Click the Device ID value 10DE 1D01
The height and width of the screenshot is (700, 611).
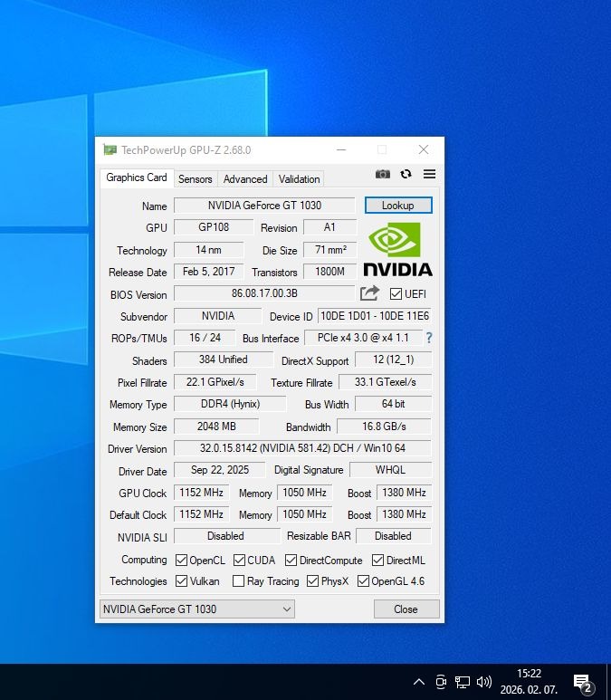(375, 316)
